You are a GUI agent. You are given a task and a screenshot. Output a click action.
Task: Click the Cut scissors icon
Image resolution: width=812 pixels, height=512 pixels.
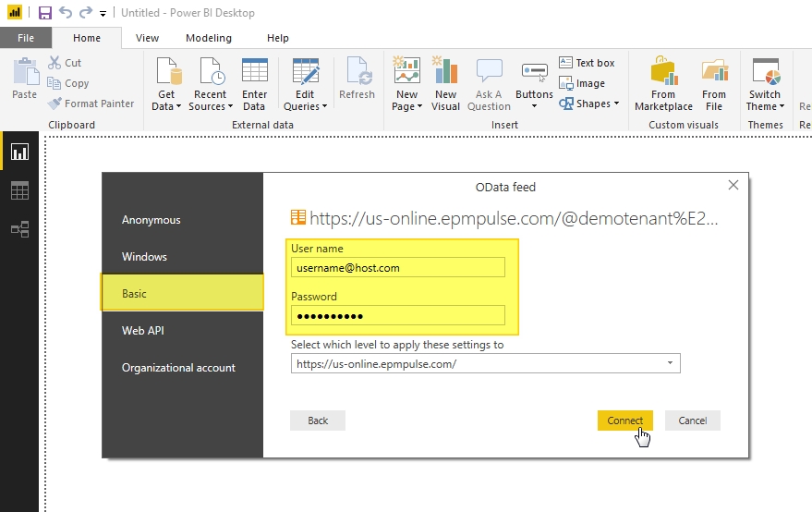coord(55,63)
